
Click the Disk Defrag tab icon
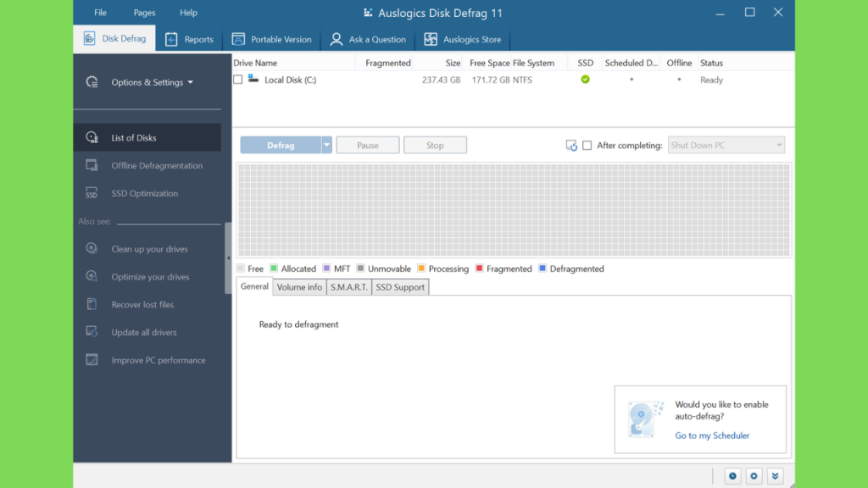pos(89,38)
